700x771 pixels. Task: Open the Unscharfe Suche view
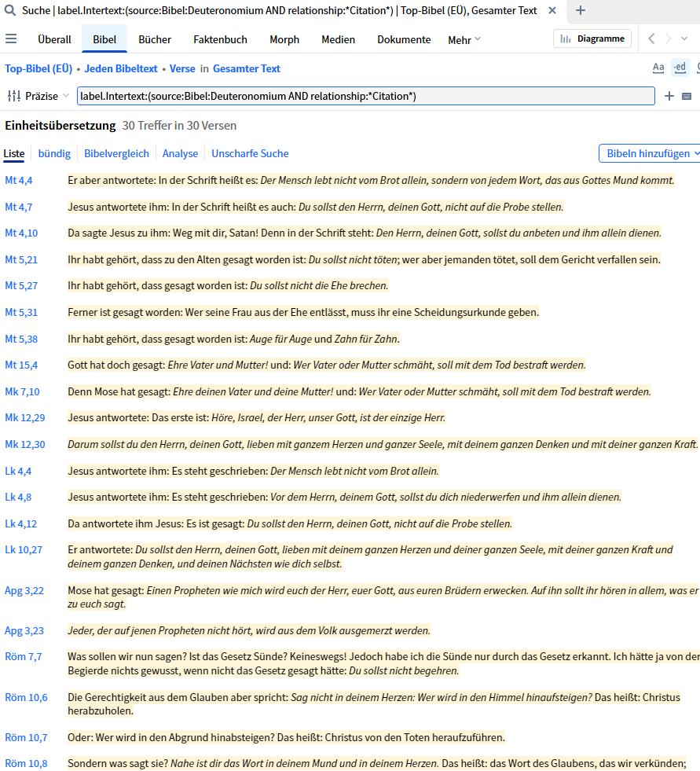[x=250, y=153]
